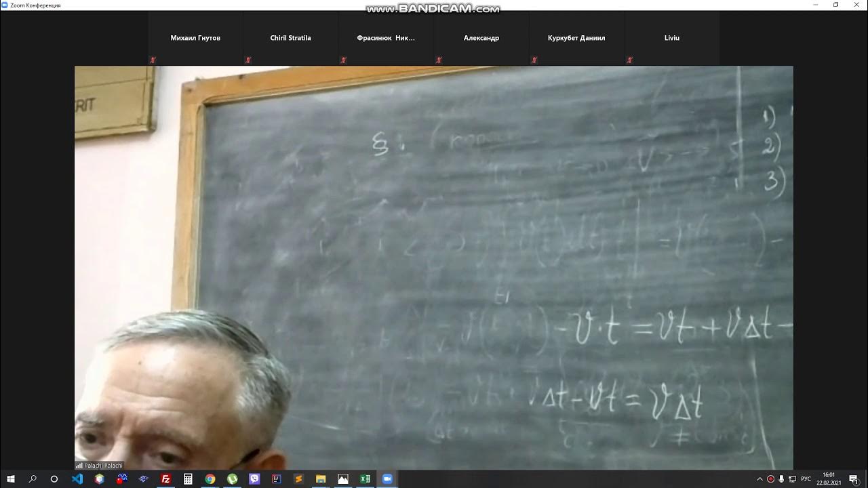The width and height of the screenshot is (868, 488).
Task: Restore the Zoom window size
Action: (x=835, y=5)
